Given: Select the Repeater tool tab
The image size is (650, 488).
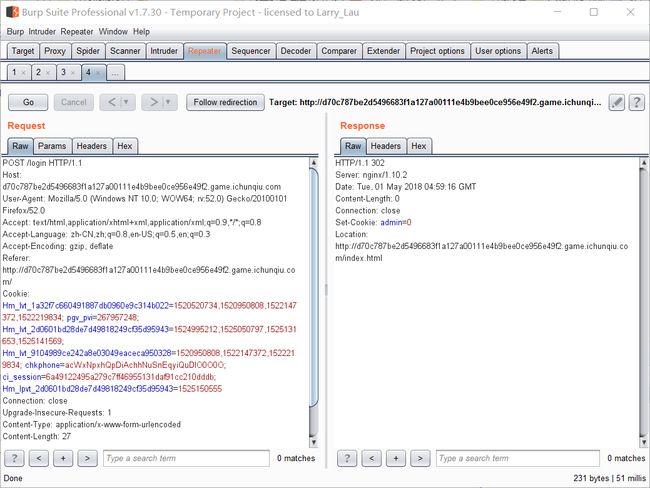Looking at the screenshot, I should tap(205, 51).
